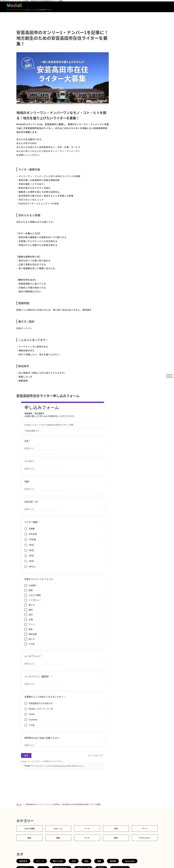This screenshot has height=868, width=174.
Task: Focus the 在住の町・村 answer field
Action: tap(43, 509)
